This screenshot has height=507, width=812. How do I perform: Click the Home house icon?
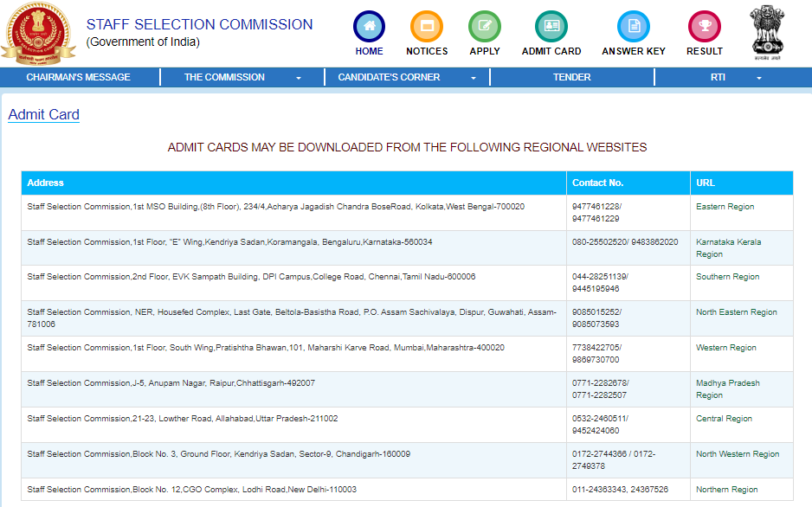pos(369,26)
